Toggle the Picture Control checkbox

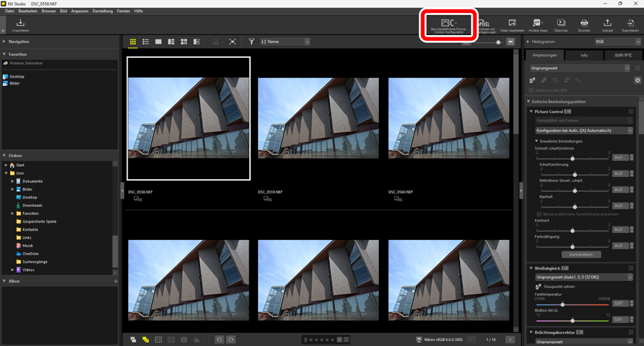point(631,112)
